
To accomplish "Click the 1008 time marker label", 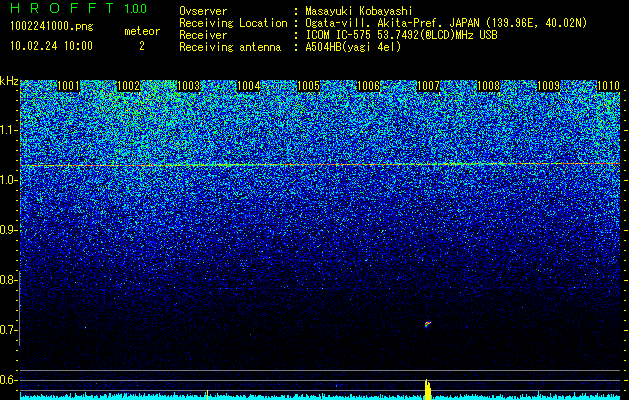I will (489, 86).
